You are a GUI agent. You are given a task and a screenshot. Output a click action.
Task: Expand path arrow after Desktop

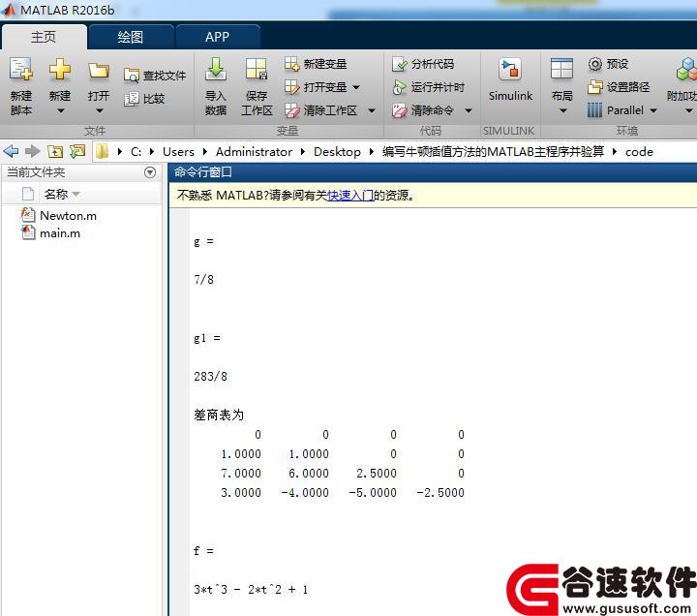click(372, 152)
